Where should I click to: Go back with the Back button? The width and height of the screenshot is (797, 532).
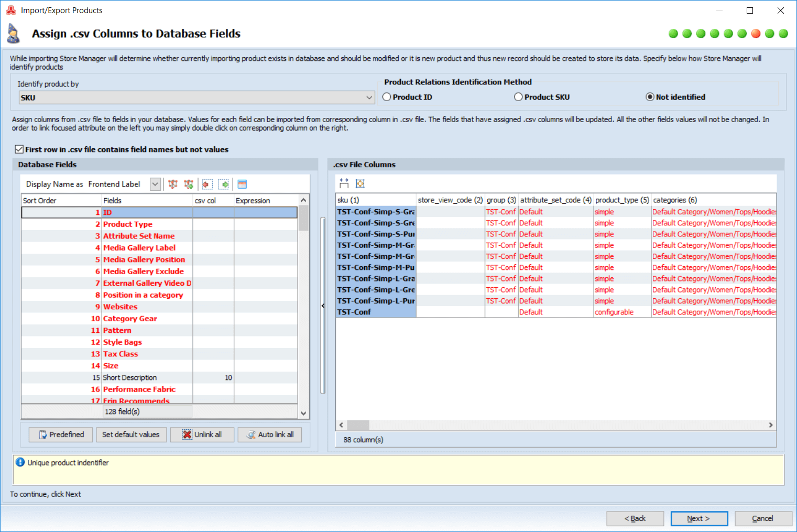pyautogui.click(x=635, y=518)
